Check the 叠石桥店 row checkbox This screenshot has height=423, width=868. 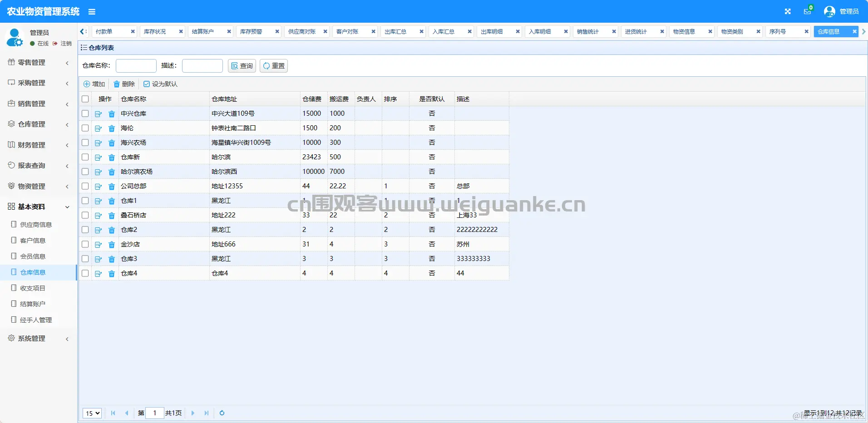(85, 215)
